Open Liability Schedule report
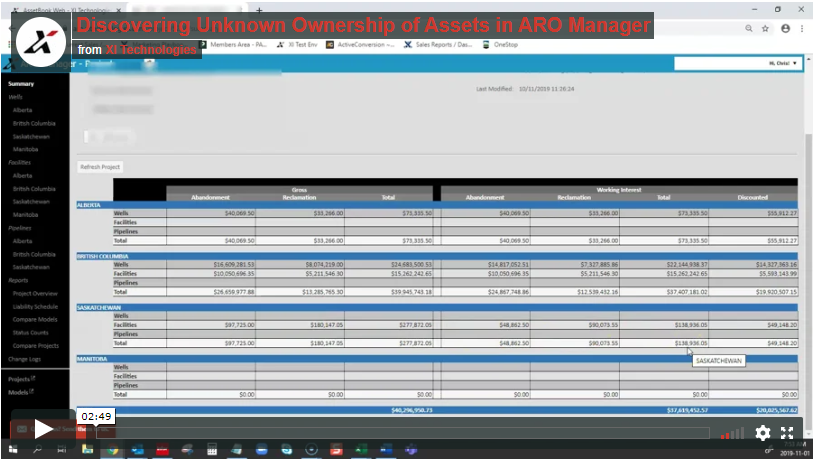The image size is (821, 461). coord(35,306)
